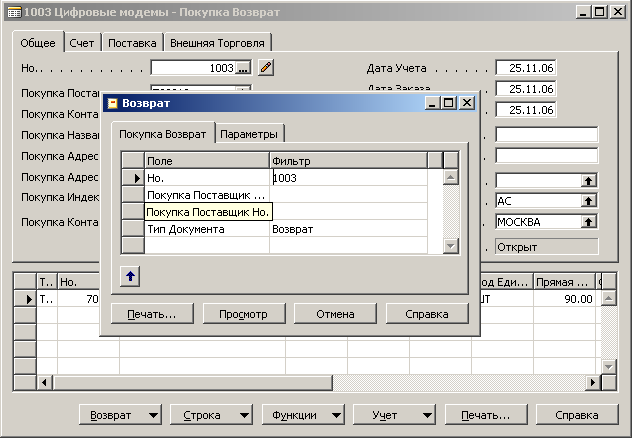The height and width of the screenshot is (438, 632).
Task: Switch to the Общее tab
Action: pos(38,43)
